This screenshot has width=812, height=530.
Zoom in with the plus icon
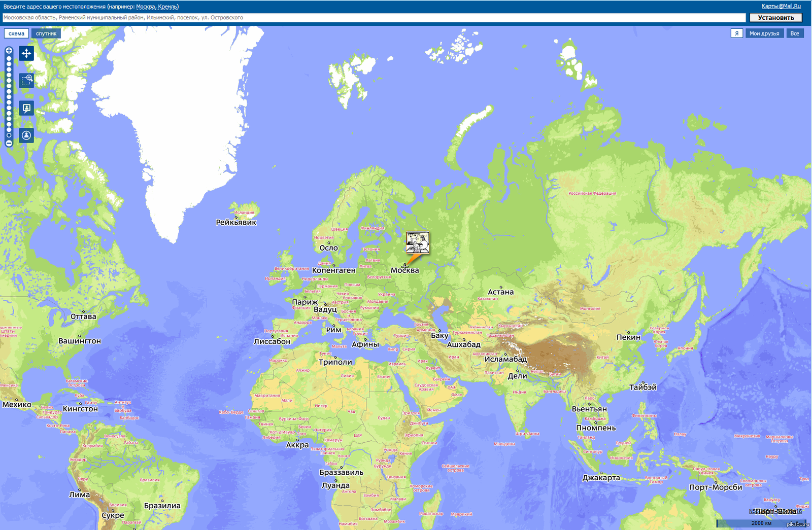pos(9,51)
